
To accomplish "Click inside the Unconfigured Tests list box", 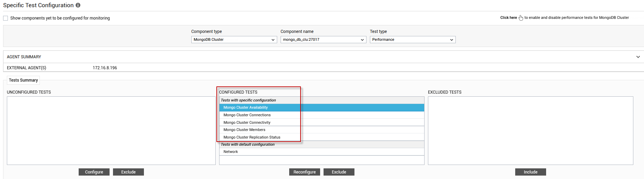I will click(x=111, y=131).
